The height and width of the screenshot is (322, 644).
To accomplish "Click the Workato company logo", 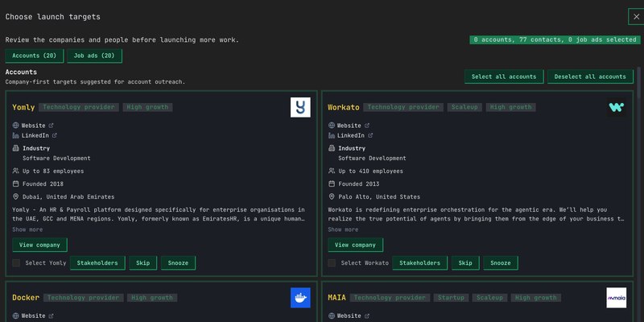I will pyautogui.click(x=616, y=107).
